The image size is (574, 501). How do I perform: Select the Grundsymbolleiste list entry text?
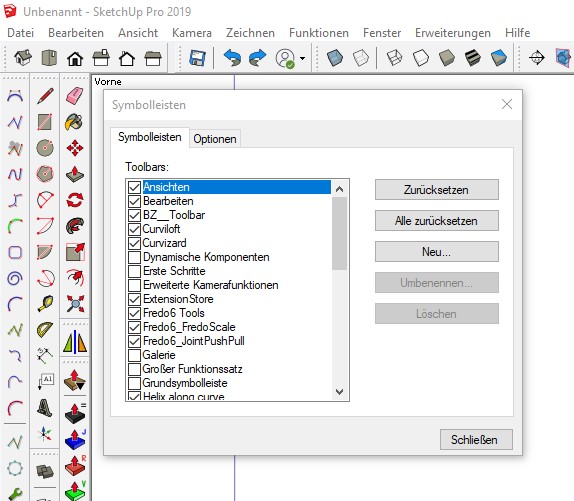point(185,383)
